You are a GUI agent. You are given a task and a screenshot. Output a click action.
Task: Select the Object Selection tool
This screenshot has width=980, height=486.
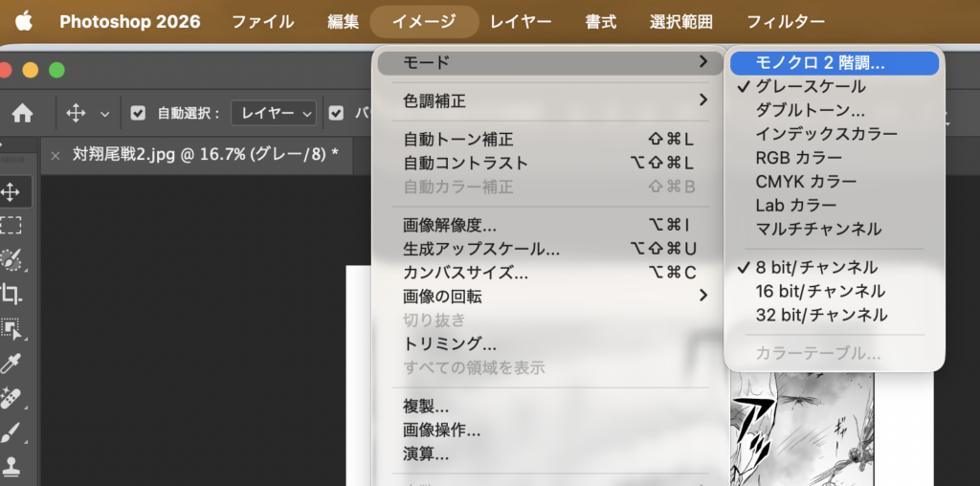tap(11, 328)
